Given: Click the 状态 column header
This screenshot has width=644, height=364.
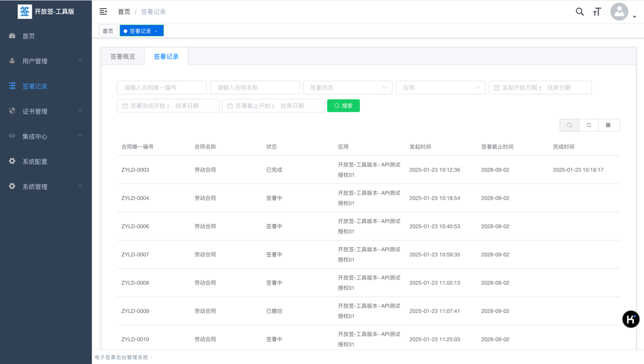Looking at the screenshot, I should pos(271,147).
